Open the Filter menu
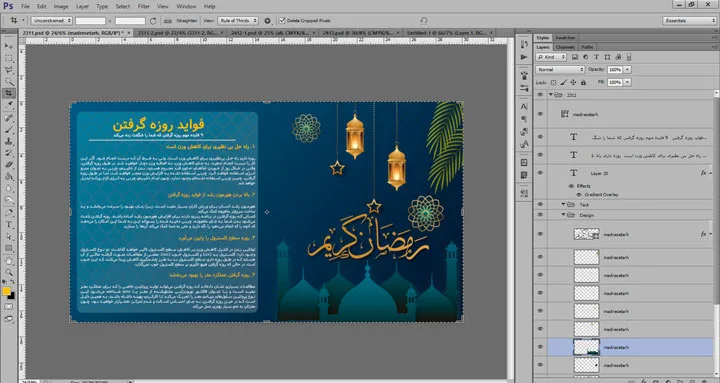This screenshot has width=720, height=383. [x=144, y=6]
